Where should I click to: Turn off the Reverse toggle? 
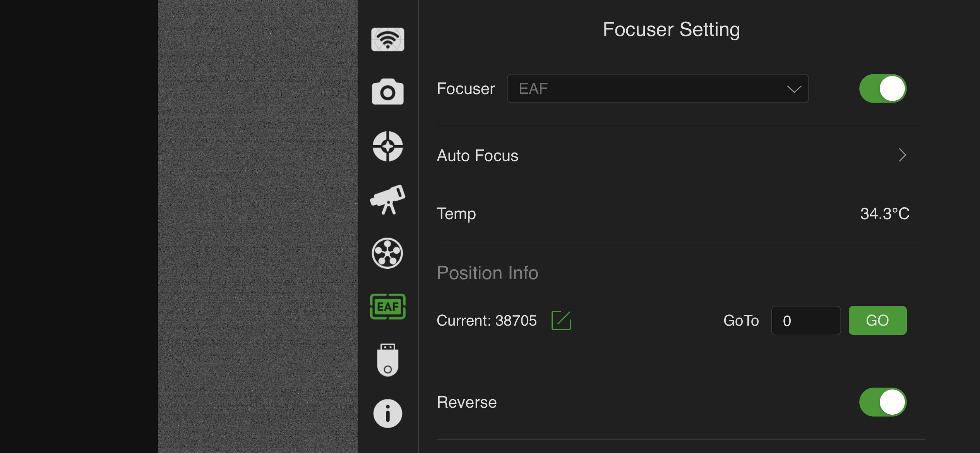883,402
